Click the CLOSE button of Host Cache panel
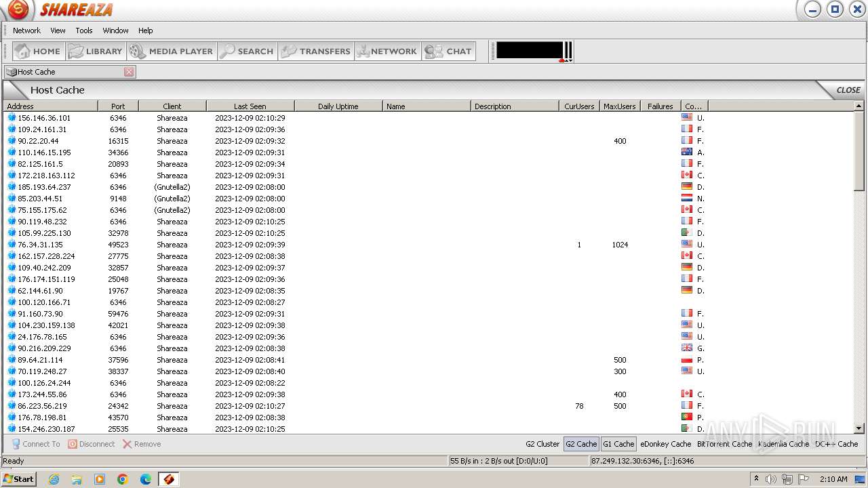This screenshot has height=488, width=868. pos(848,90)
